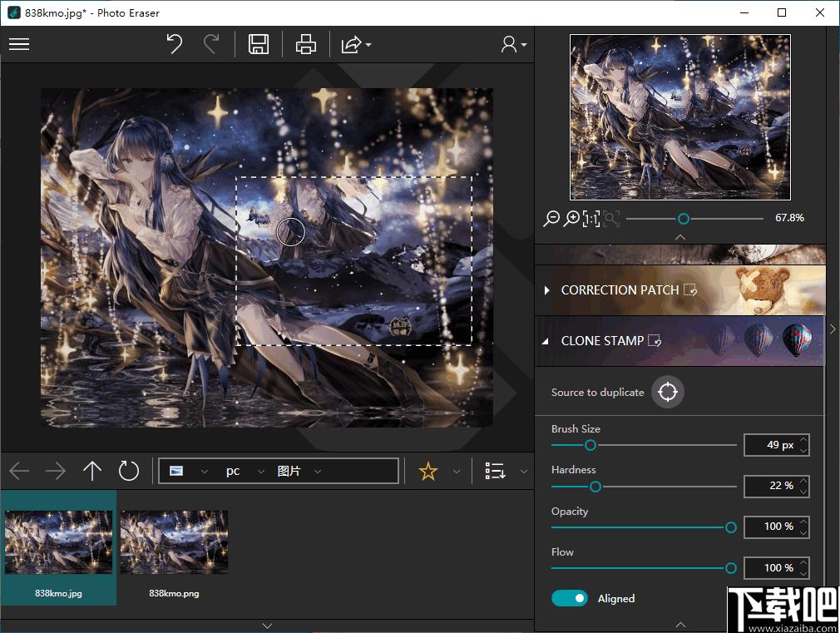
Task: Go up one folder level
Action: click(92, 471)
